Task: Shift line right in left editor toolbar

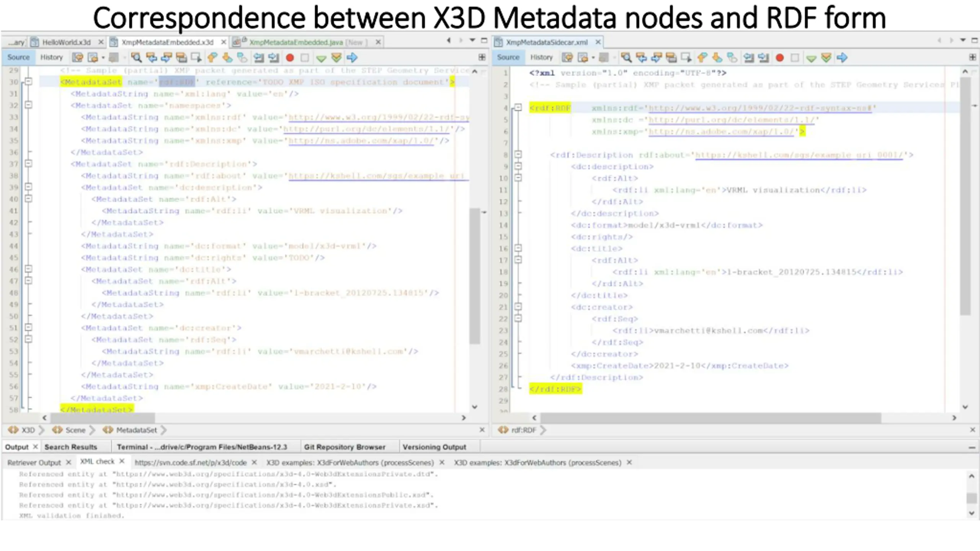Action: (274, 57)
